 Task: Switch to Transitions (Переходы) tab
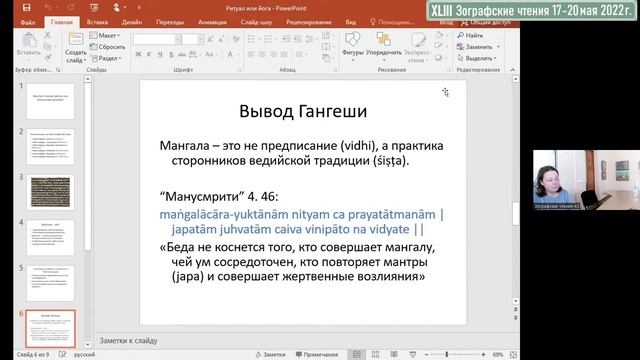point(170,22)
